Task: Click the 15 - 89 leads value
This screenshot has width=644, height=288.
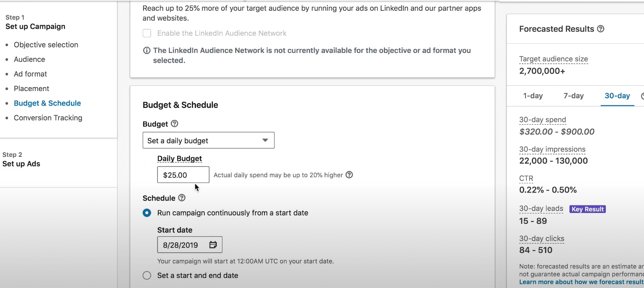Action: click(x=533, y=221)
